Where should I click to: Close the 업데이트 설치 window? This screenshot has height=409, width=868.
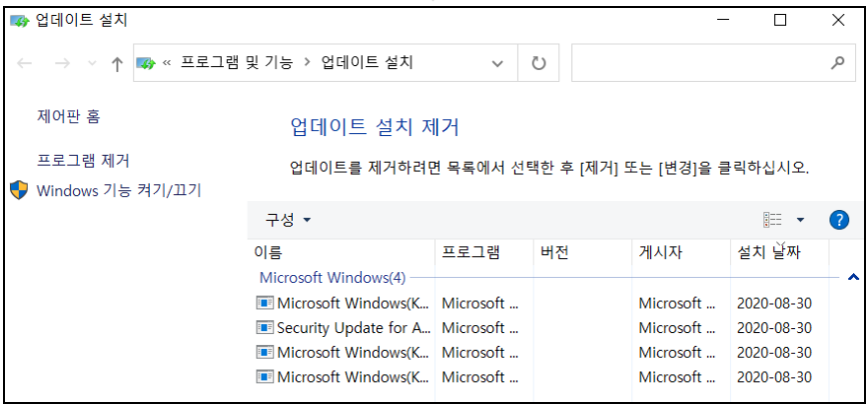coord(838,21)
